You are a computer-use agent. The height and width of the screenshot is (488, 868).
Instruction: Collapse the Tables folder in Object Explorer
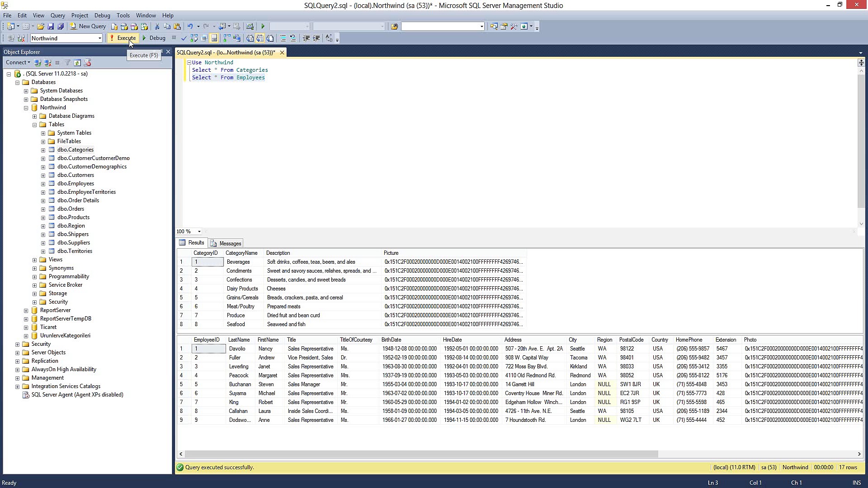(34, 124)
